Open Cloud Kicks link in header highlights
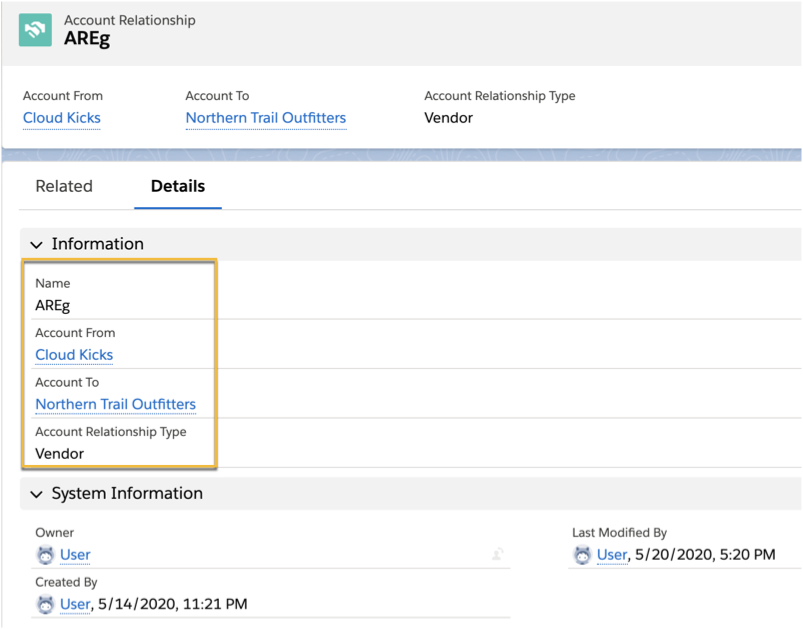 click(62, 118)
